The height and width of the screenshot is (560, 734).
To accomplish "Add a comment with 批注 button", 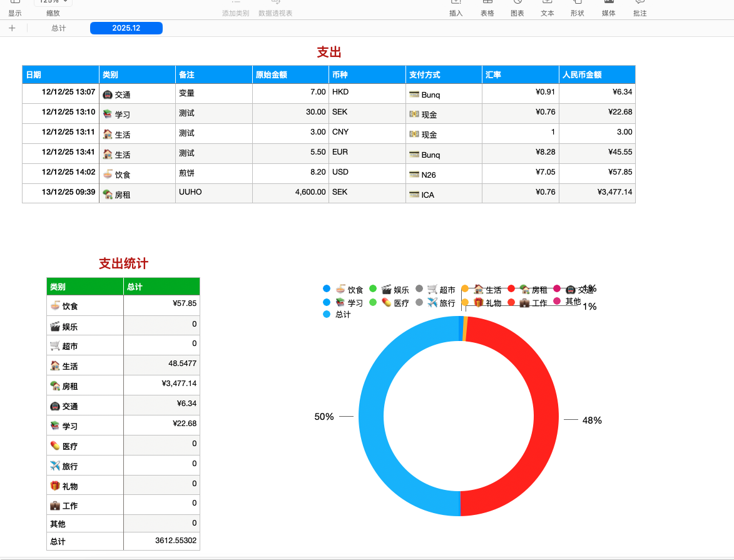I will point(640,8).
